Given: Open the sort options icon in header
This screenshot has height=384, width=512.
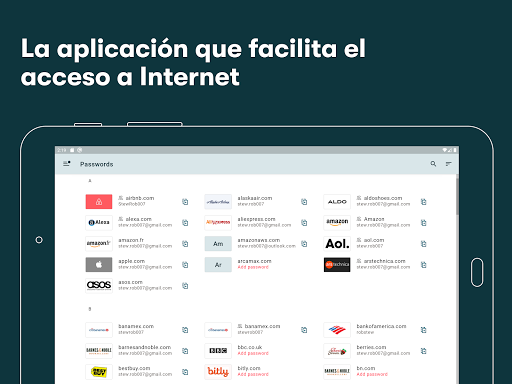Looking at the screenshot, I should 449,164.
